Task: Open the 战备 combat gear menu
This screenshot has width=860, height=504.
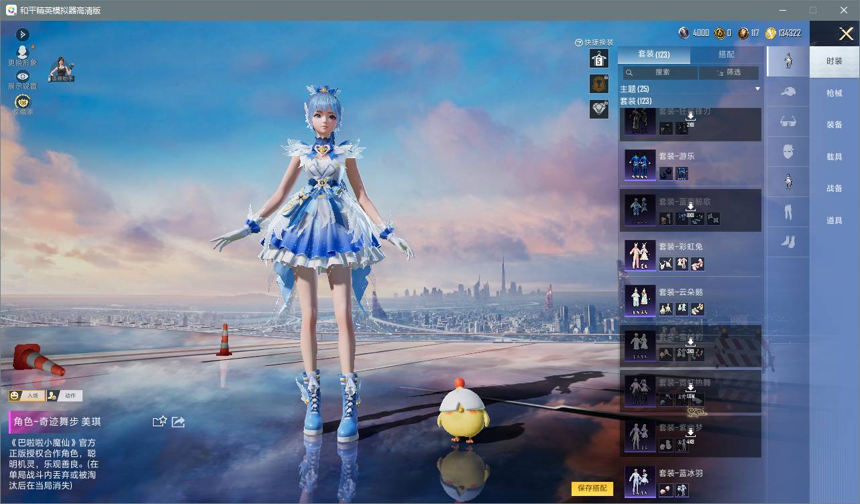Action: pos(835,188)
